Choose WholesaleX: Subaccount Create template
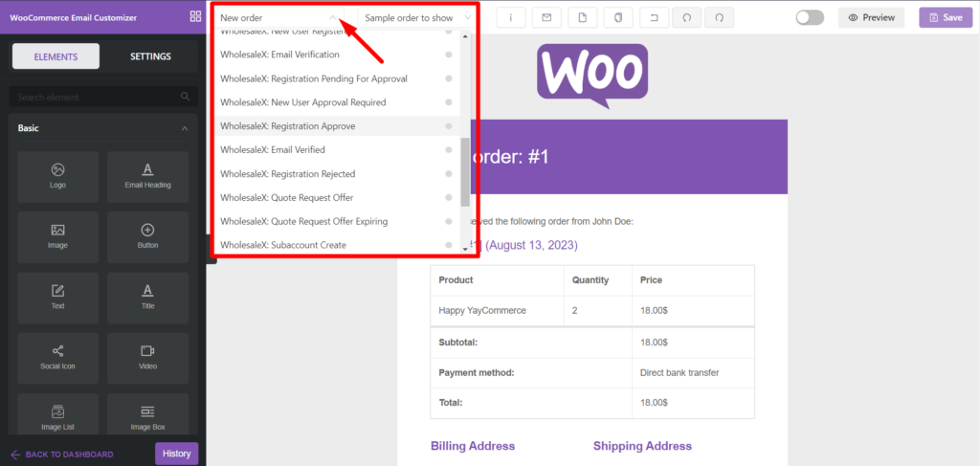The image size is (980, 466). click(336, 245)
